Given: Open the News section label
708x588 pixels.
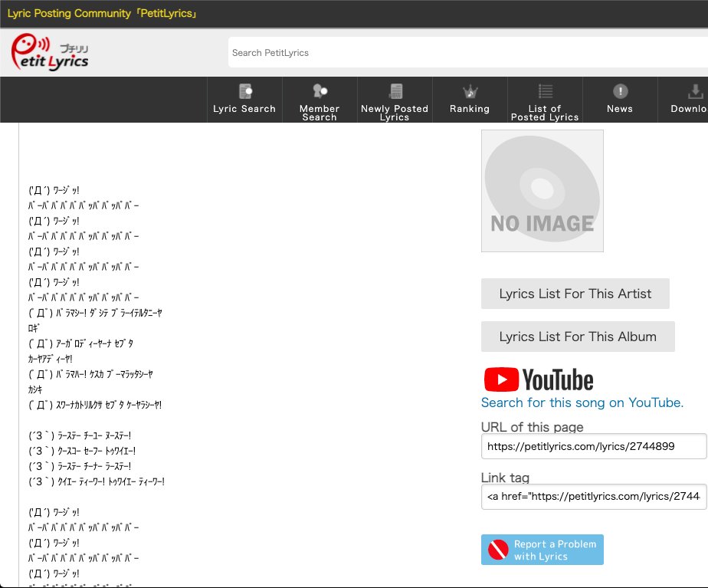Looking at the screenshot, I should 619,108.
